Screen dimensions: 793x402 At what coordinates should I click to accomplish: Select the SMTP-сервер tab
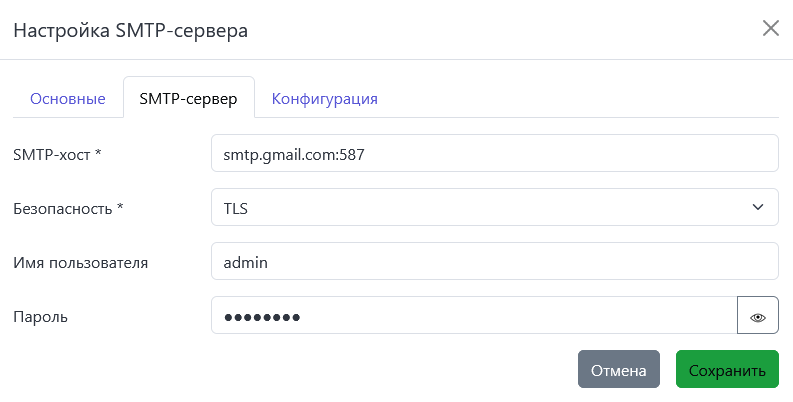189,99
